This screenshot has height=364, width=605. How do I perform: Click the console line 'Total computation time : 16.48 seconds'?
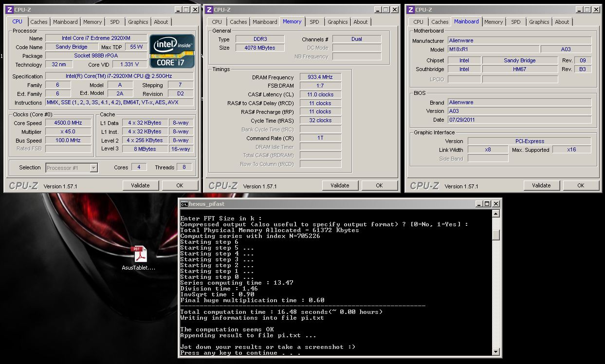pos(281,312)
